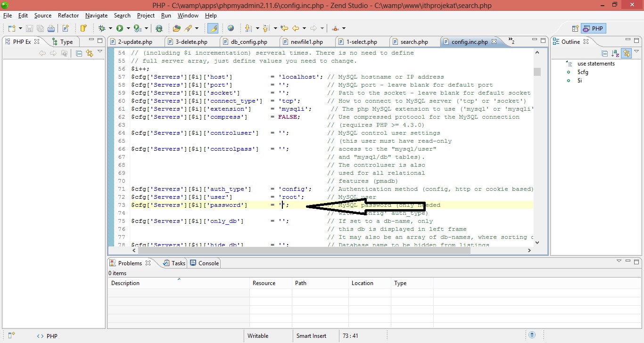Open the Source menu
The width and height of the screenshot is (644, 343).
43,16
